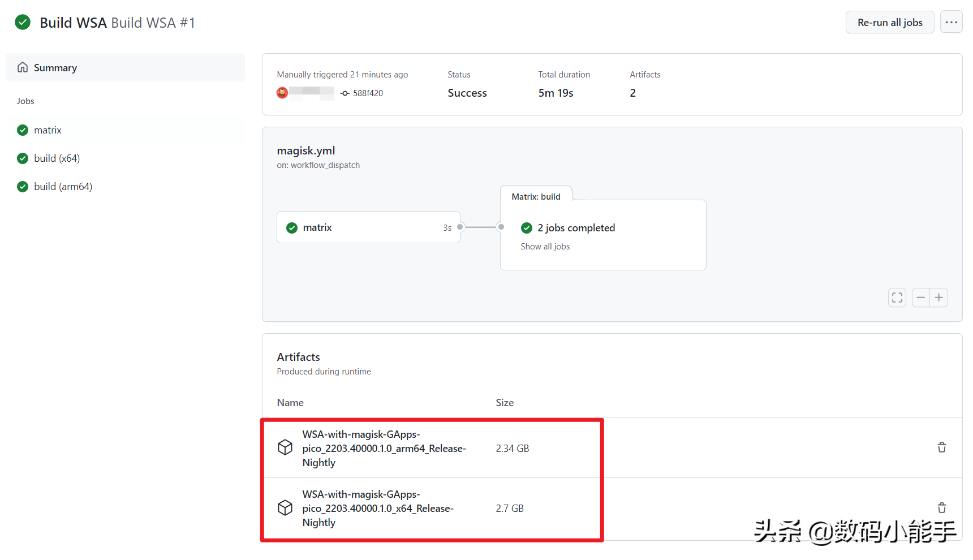Screen dimensions: 973x560
Task: Zoom out the workflow graph
Action: pyautogui.click(x=921, y=298)
